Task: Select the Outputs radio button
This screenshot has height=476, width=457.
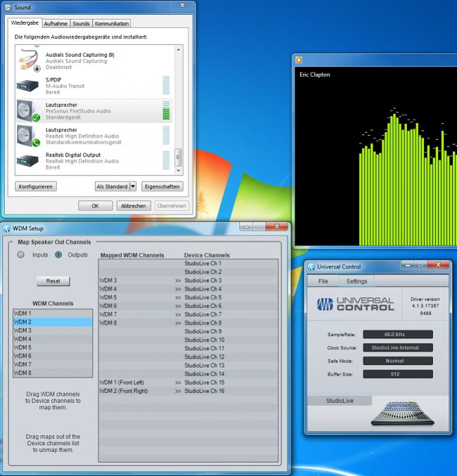Action: coord(58,255)
